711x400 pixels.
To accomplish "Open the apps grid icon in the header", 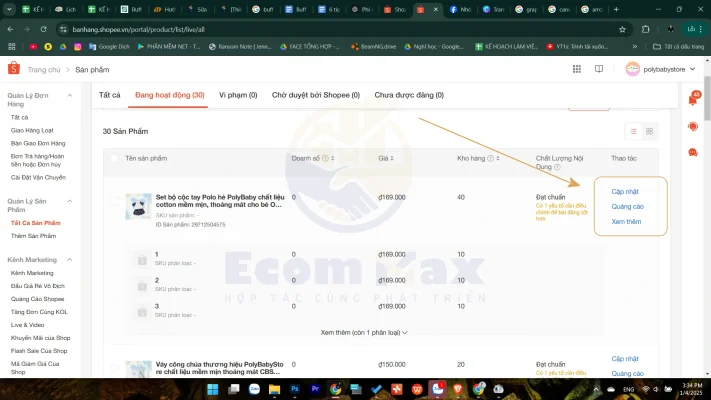I will (x=577, y=69).
